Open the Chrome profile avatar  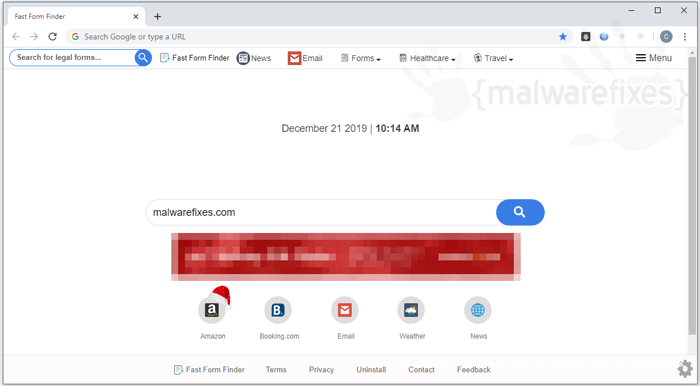point(666,37)
